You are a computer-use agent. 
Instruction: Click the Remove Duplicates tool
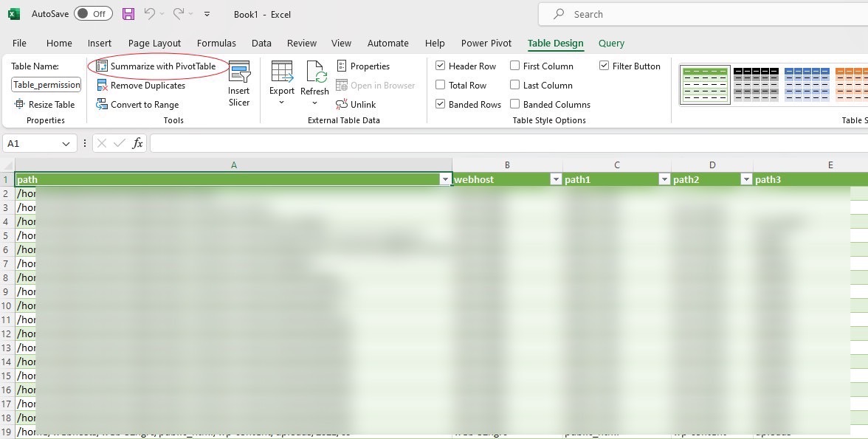(141, 86)
